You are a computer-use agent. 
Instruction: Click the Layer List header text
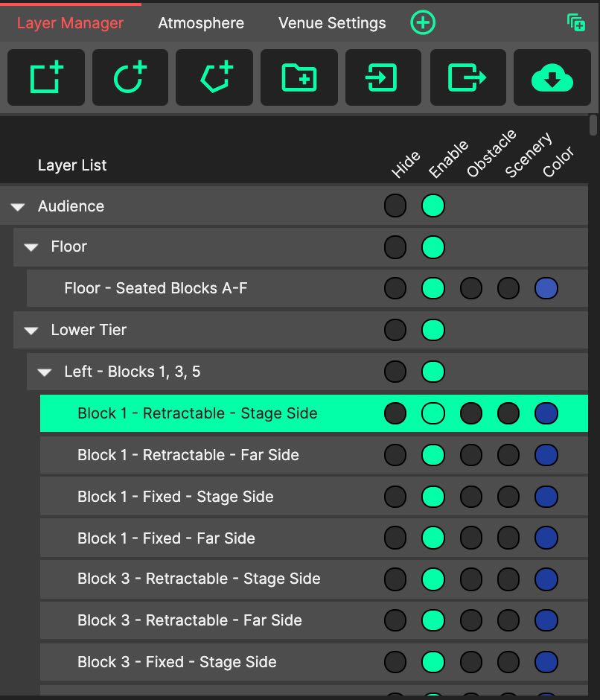pyautogui.click(x=72, y=165)
